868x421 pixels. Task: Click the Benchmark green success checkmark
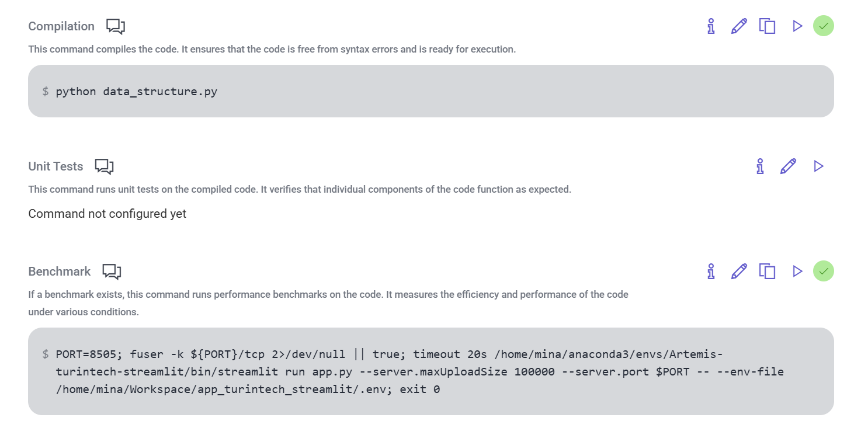pos(824,272)
